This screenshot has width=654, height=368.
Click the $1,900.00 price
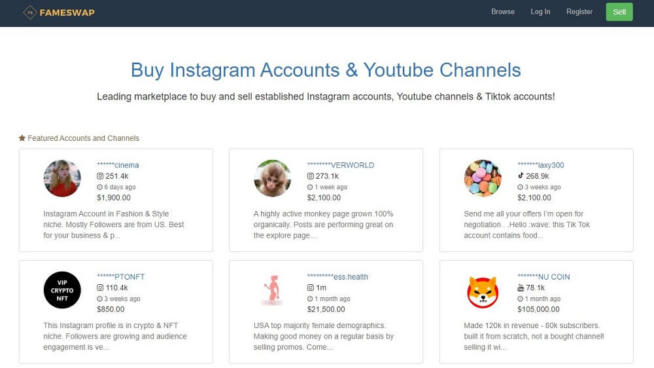pos(113,198)
